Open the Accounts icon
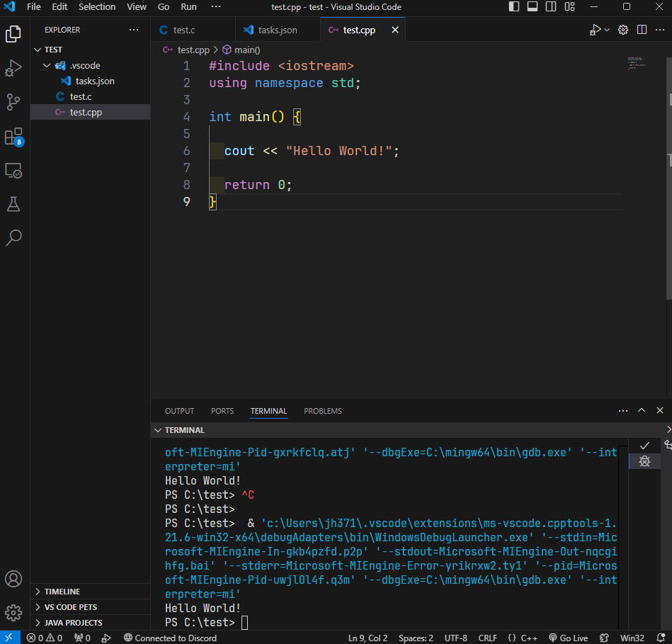The image size is (672, 644). 13,579
